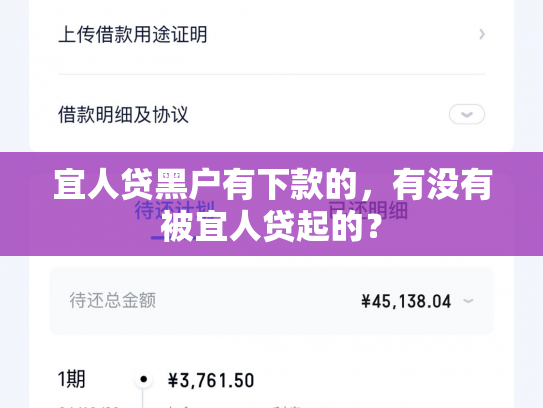Click the 1期 timeline dot marker

pyautogui.click(x=143, y=380)
